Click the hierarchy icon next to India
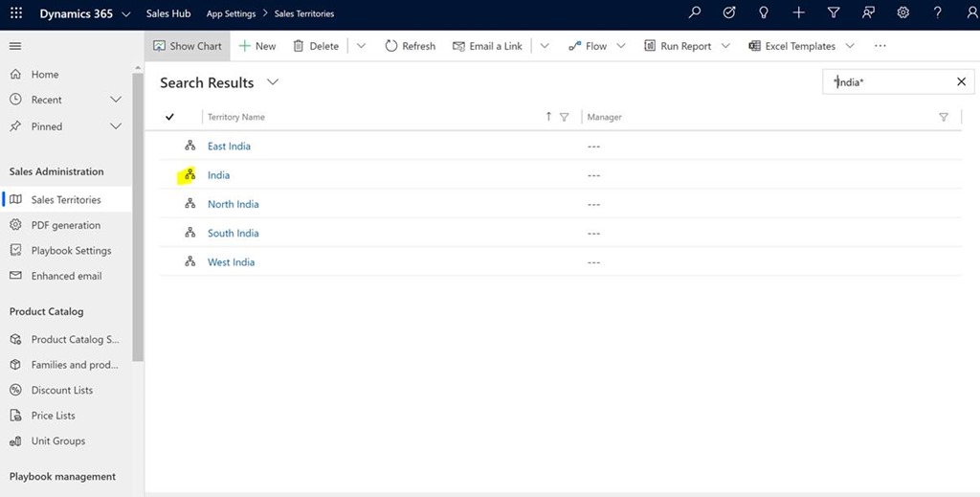980x497 pixels. tap(189, 175)
